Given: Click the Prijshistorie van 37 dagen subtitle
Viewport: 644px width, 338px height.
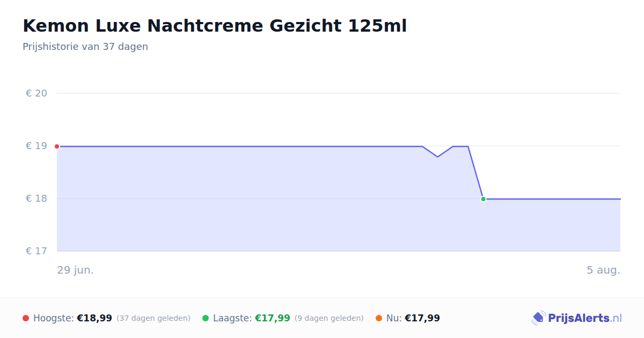Looking at the screenshot, I should tap(85, 47).
